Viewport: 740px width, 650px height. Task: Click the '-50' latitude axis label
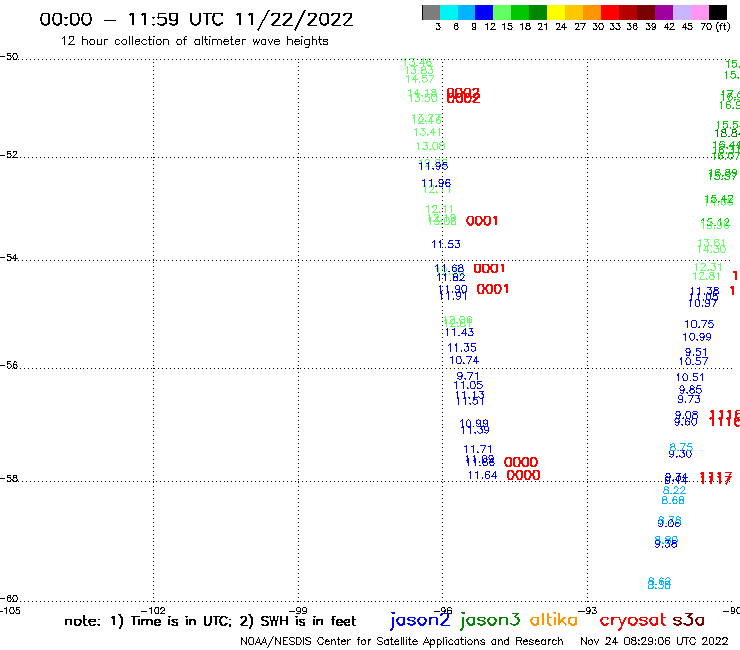tap(9, 57)
